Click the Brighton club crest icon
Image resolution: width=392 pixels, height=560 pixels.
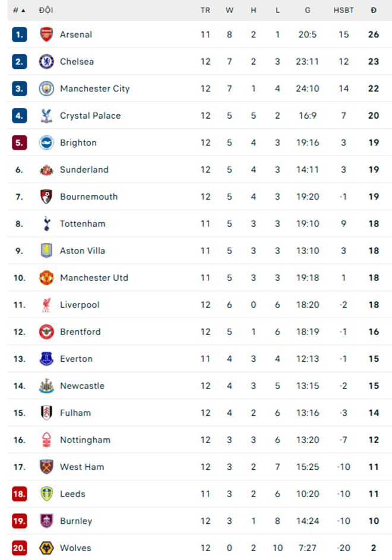click(46, 143)
